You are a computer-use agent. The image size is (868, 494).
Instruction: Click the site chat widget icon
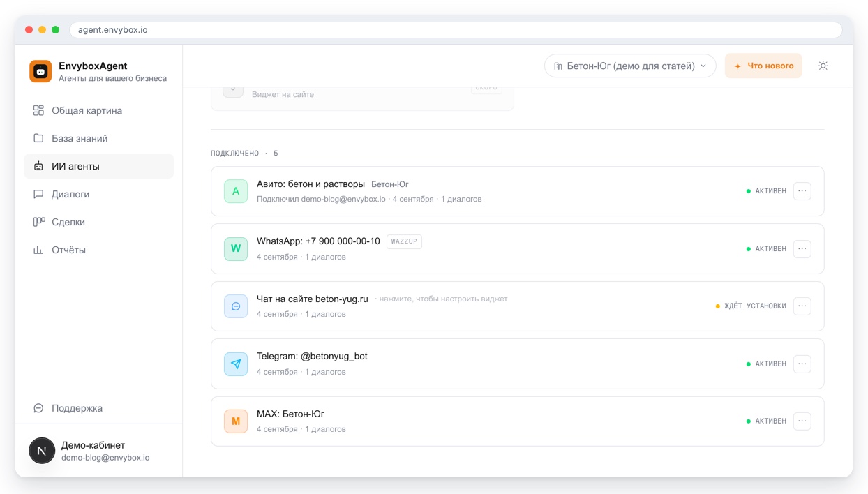point(236,306)
